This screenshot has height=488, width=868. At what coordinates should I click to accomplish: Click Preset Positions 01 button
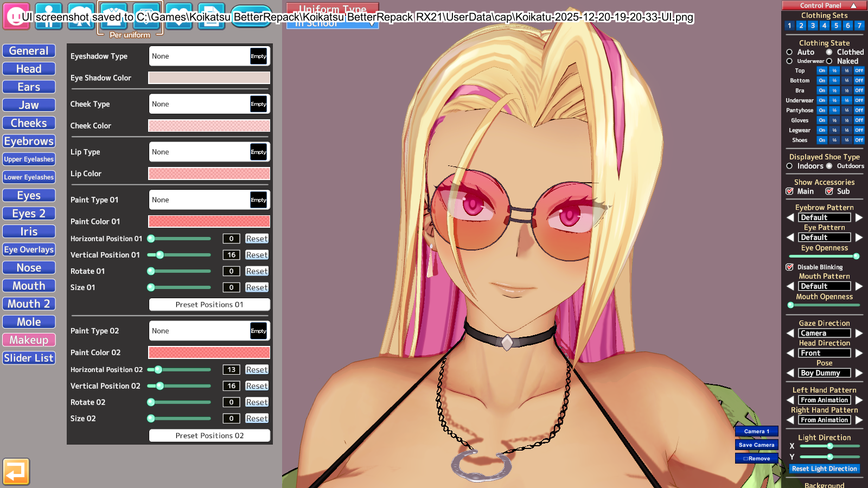pos(209,305)
